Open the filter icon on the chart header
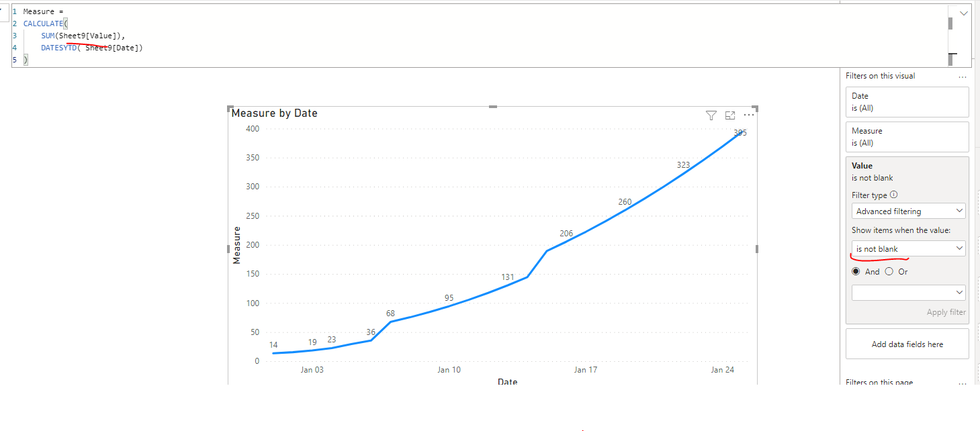 [x=711, y=115]
